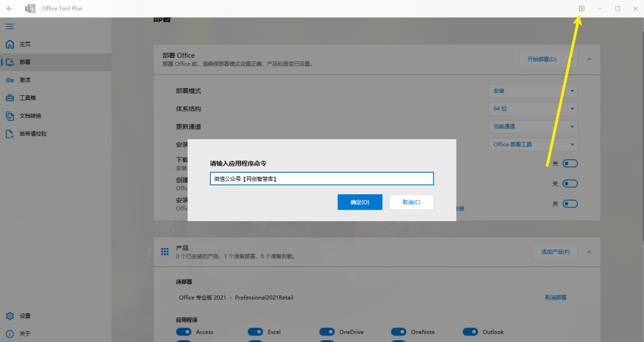Click the Office Tool Plus logo icon
This screenshot has width=644, height=342.
click(30, 8)
